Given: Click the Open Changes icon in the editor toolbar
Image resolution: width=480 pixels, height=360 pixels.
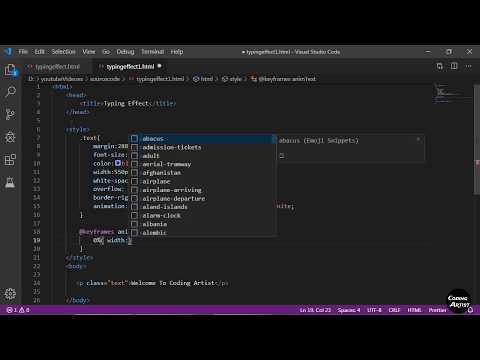Looking at the screenshot, I should (440, 66).
